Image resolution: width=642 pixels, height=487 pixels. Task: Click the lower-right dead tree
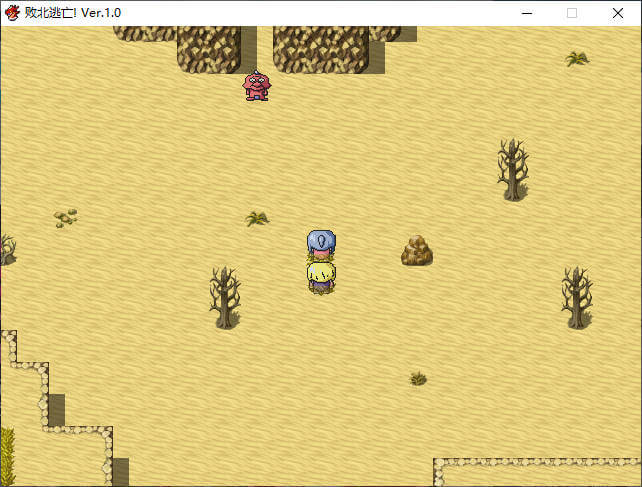(576, 297)
